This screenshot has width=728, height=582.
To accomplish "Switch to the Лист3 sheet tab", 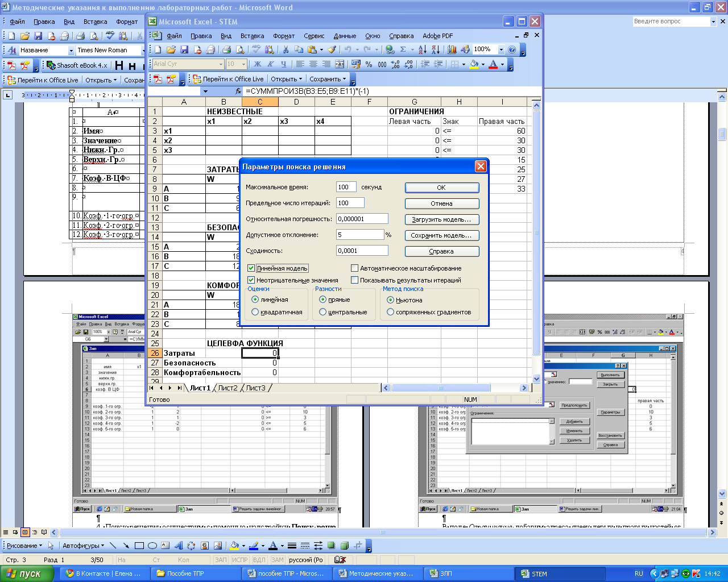I will pos(255,388).
